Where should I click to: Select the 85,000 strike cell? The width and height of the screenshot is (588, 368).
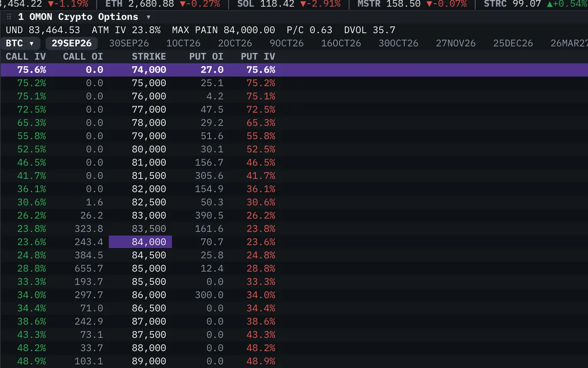tap(149, 268)
